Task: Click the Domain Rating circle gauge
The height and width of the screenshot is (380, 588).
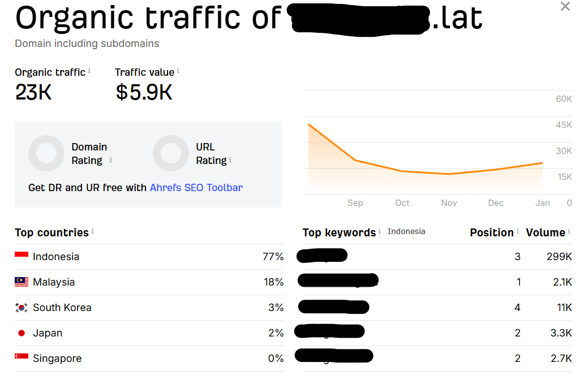Action: click(46, 153)
